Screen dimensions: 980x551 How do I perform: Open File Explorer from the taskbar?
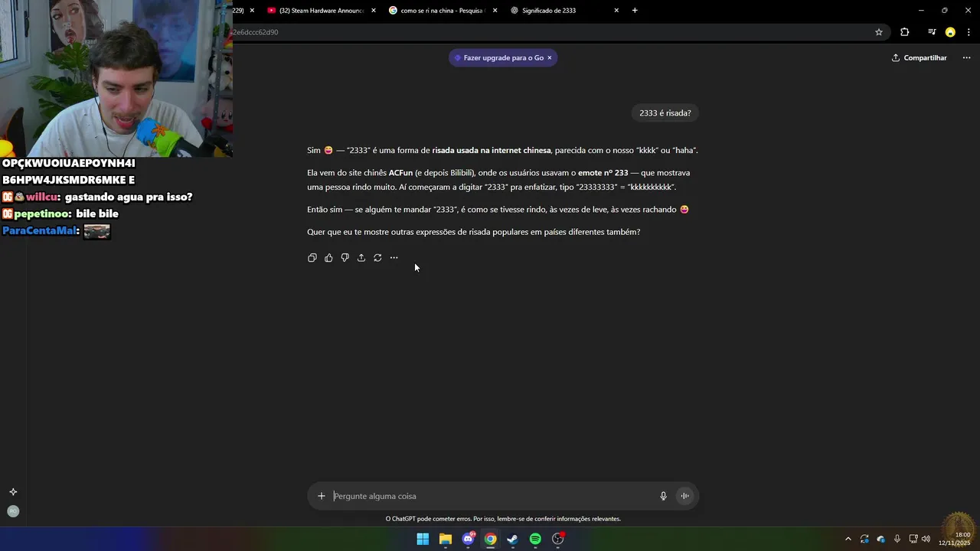coord(446,539)
